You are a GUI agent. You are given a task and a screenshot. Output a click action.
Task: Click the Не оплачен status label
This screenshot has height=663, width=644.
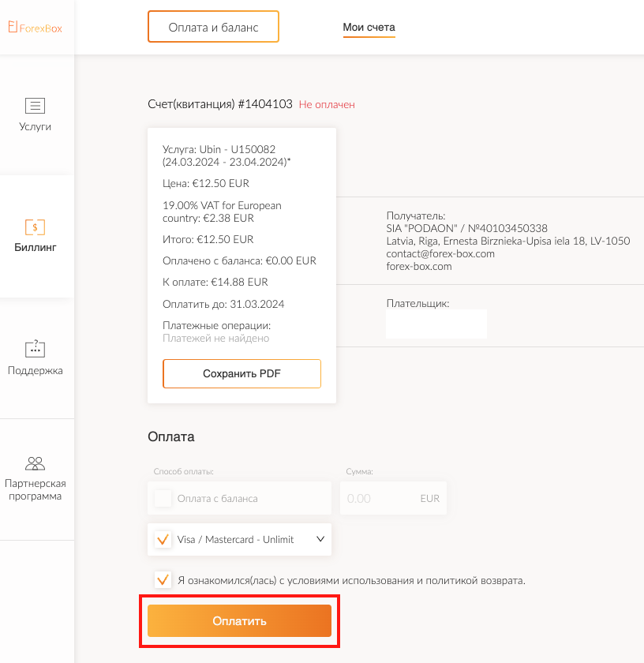(x=327, y=104)
